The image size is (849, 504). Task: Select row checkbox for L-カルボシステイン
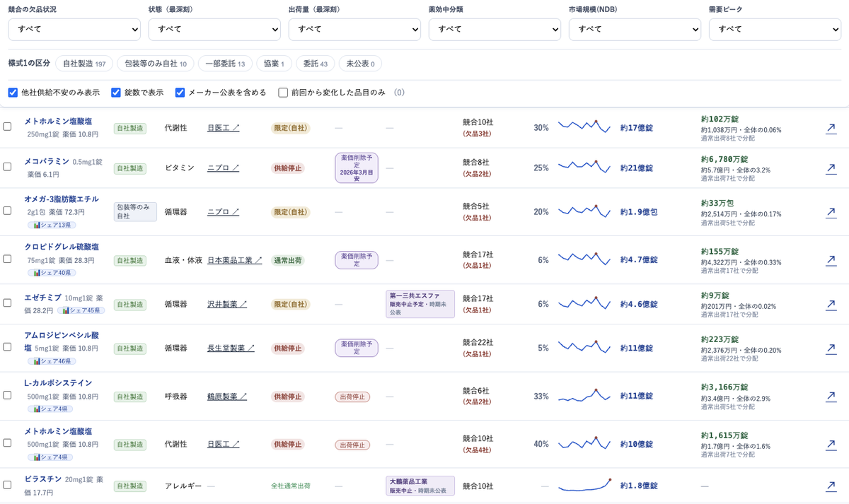click(7, 395)
